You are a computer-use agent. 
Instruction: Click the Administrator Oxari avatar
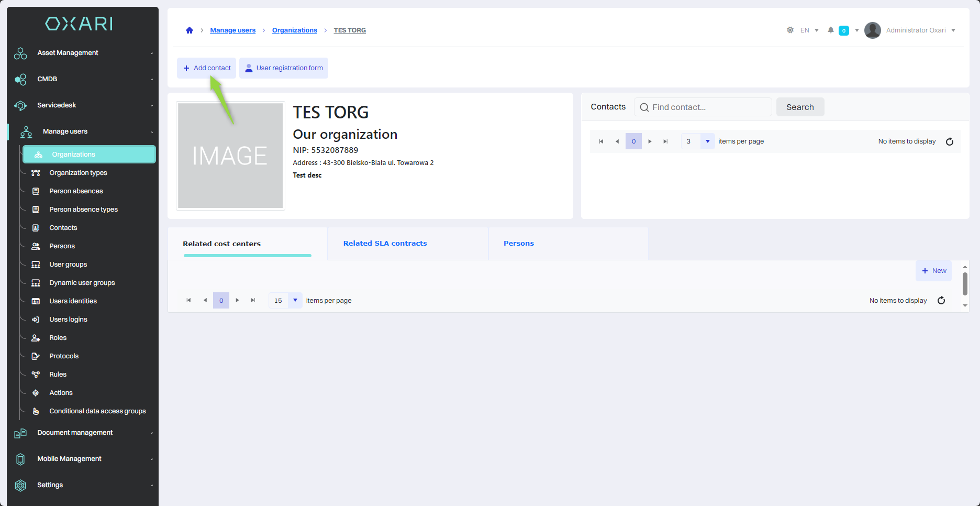point(872,30)
